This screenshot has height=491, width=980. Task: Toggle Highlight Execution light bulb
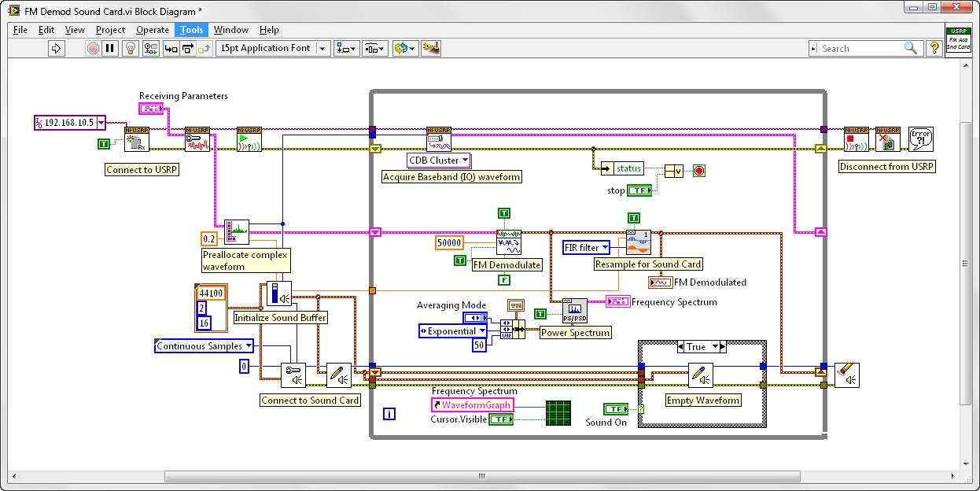coord(131,49)
